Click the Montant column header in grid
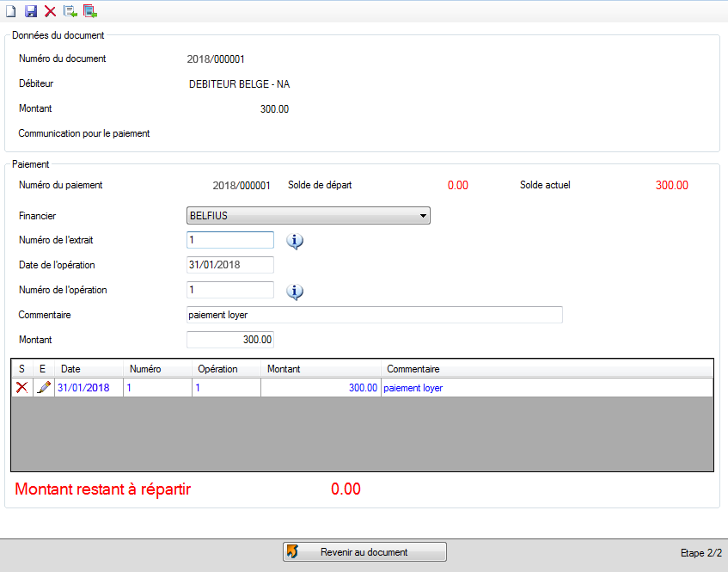The image size is (728, 572). 321,369
